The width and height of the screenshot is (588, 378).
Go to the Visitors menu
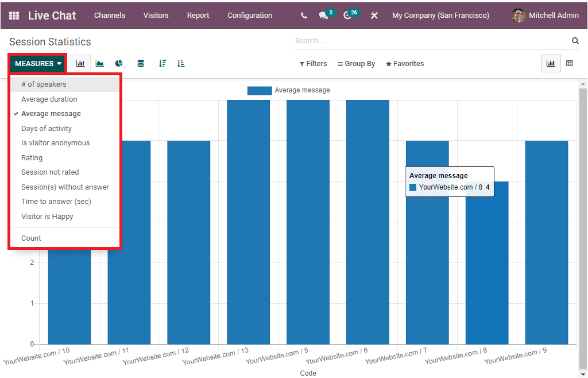pyautogui.click(x=156, y=16)
